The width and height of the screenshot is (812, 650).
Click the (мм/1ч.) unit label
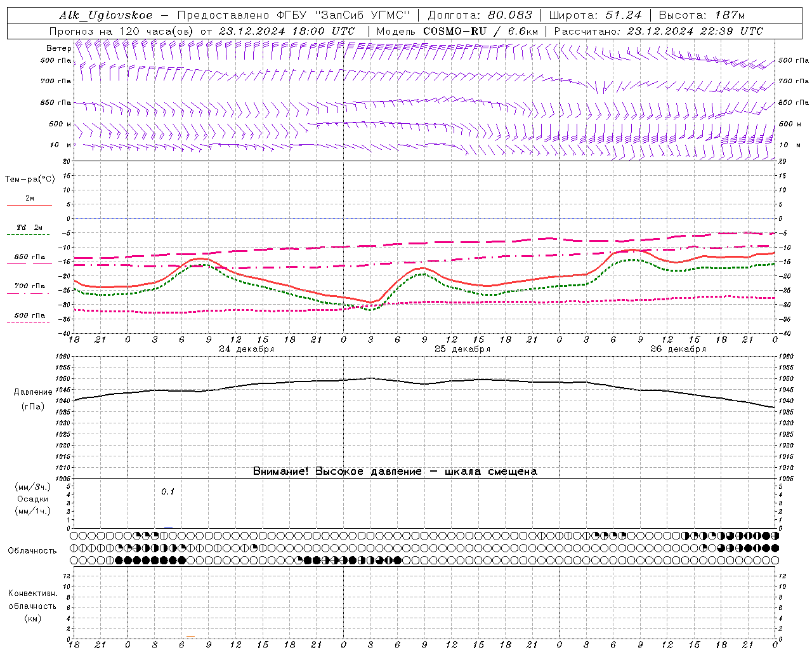click(x=32, y=511)
